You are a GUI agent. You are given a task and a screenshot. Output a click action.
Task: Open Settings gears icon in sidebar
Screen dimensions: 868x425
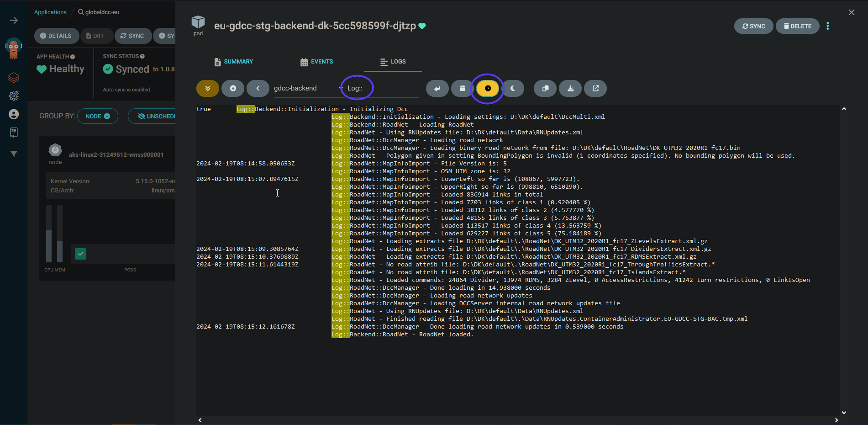click(x=14, y=96)
